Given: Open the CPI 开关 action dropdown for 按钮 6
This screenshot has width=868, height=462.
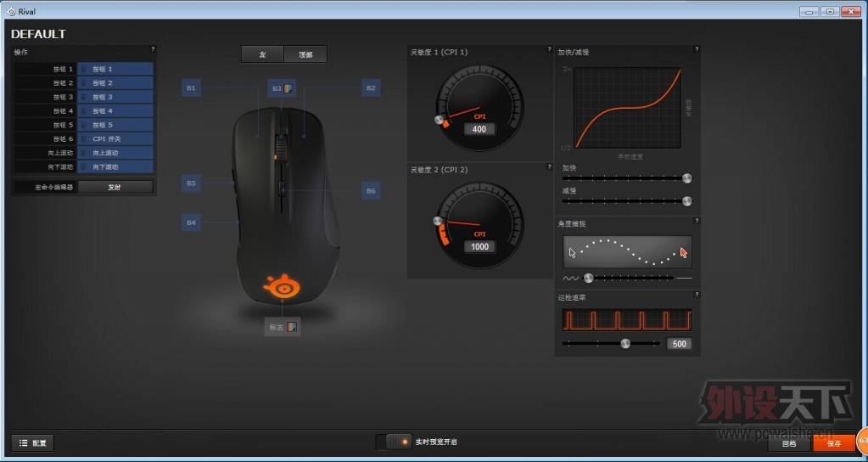Looking at the screenshot, I should click(115, 138).
